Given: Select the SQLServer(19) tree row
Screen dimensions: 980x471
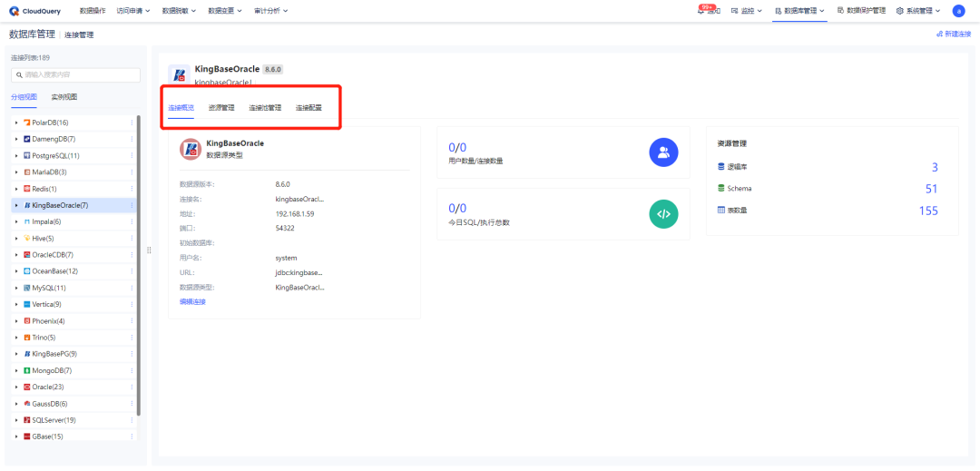Looking at the screenshot, I should tap(74, 420).
